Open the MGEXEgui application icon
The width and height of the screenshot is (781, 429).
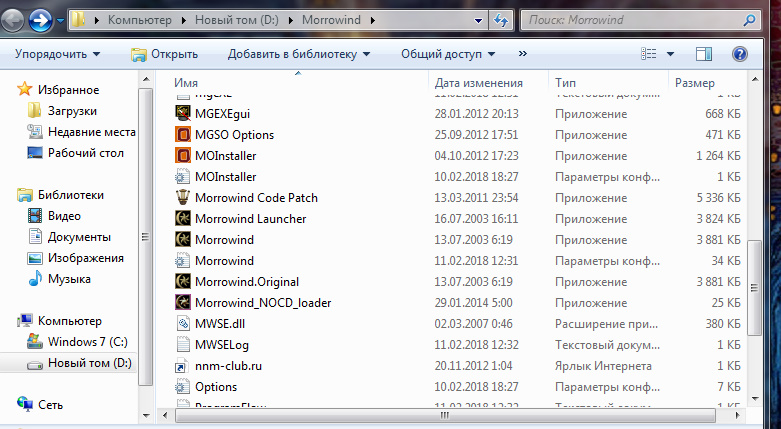[183, 114]
